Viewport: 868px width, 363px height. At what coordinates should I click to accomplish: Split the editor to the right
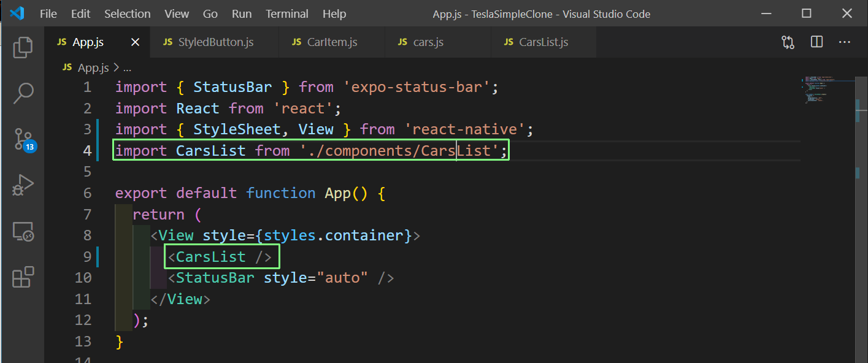tap(816, 42)
